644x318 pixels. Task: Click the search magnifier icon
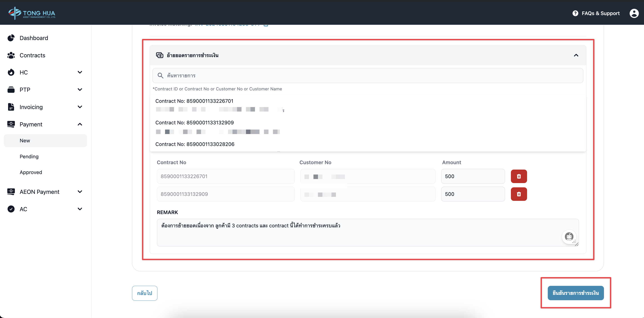(160, 76)
